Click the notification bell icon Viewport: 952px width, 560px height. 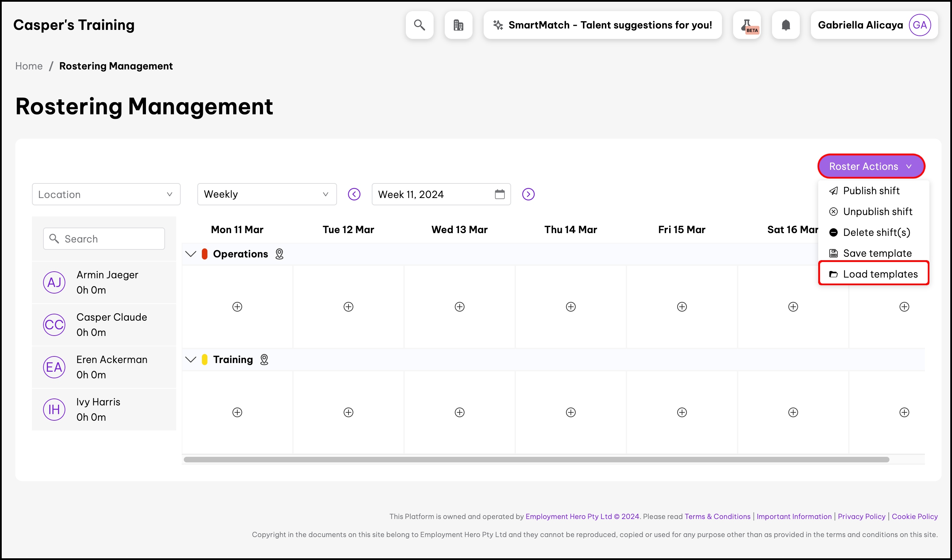pos(786,25)
